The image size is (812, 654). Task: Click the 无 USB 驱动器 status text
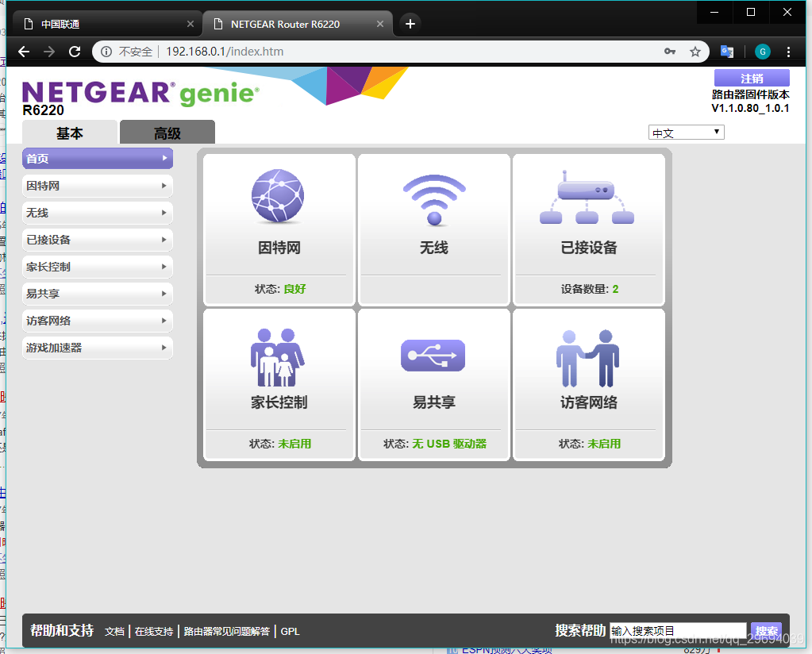[x=449, y=444]
